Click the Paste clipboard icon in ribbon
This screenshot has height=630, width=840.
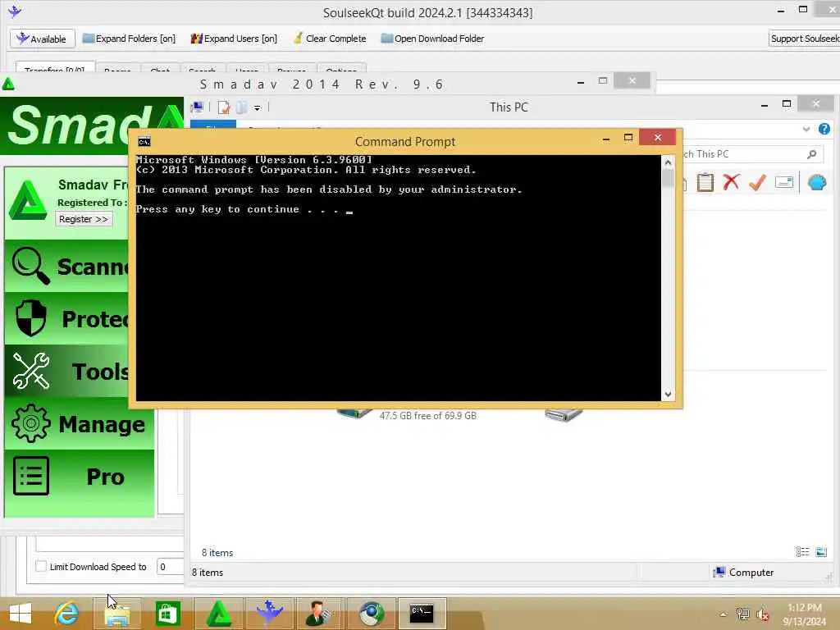[x=705, y=183]
